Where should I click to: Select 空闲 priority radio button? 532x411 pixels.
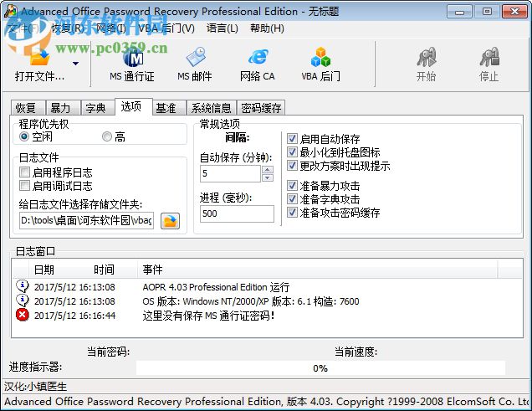(24, 136)
